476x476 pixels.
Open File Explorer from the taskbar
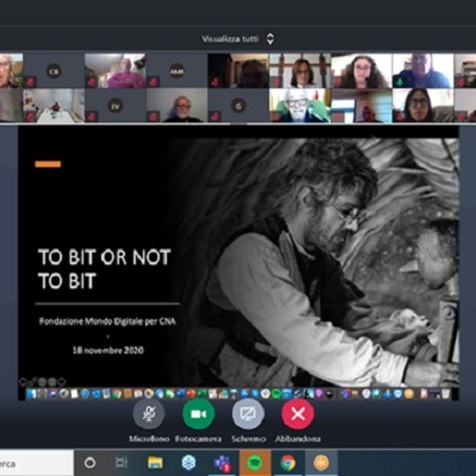[x=155, y=463]
